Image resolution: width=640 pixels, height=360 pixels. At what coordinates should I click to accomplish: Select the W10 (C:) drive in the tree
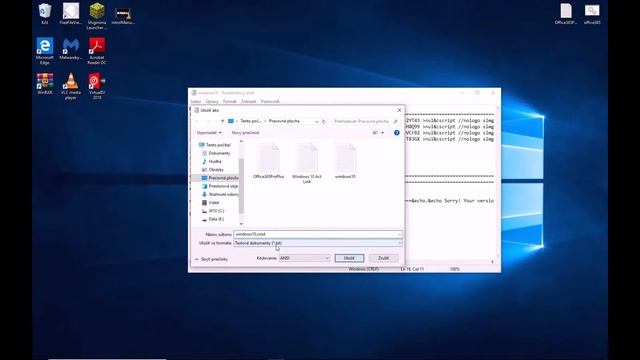point(213,211)
